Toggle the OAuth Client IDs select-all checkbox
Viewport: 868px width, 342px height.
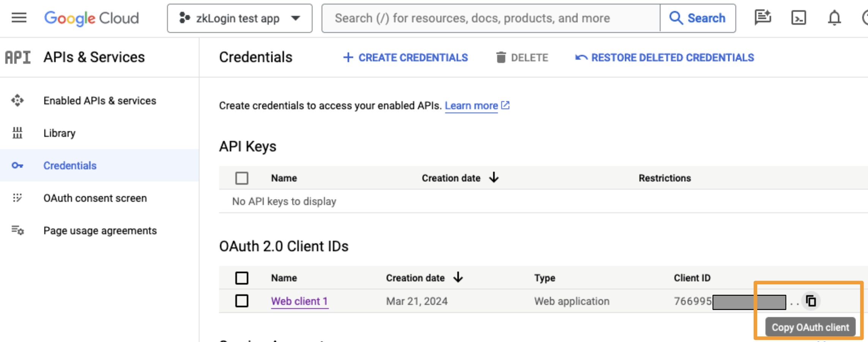pyautogui.click(x=242, y=278)
